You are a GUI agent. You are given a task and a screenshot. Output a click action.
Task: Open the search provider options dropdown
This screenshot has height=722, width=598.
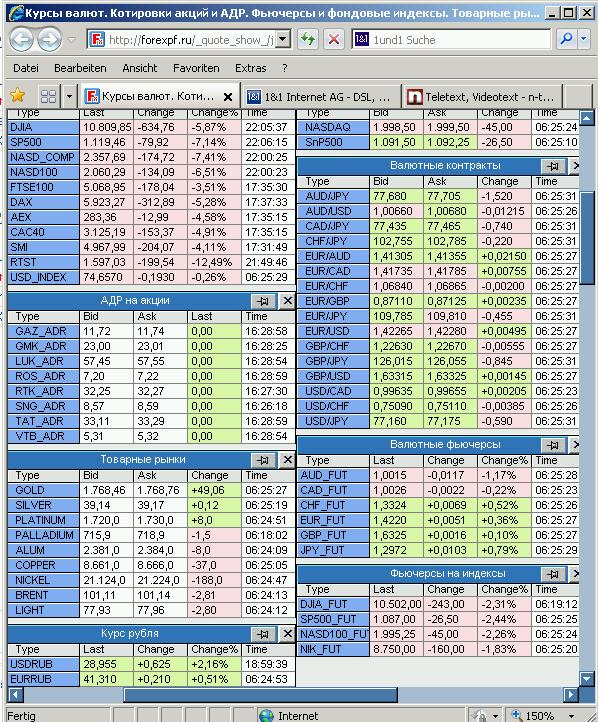584,40
